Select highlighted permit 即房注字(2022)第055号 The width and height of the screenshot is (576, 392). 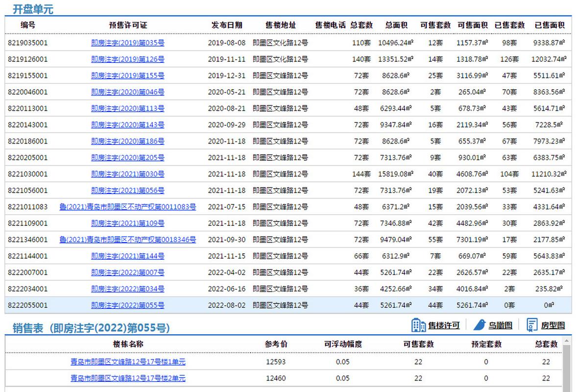click(x=128, y=305)
